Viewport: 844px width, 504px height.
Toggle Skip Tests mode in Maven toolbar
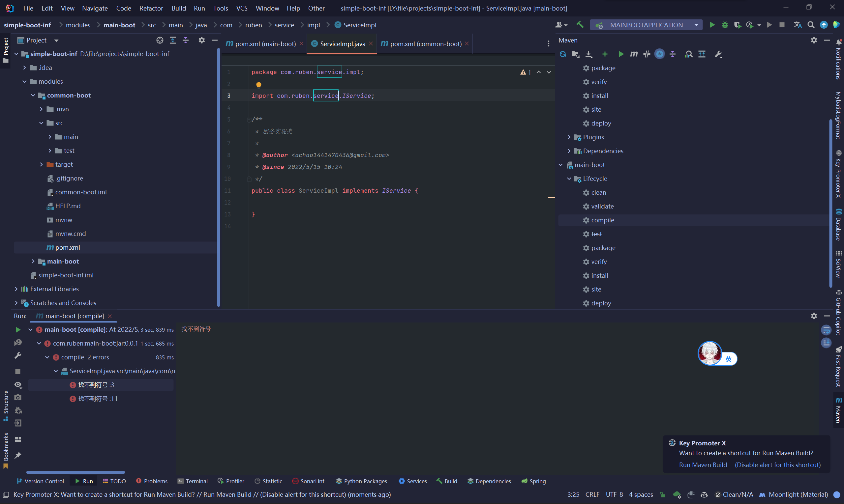coord(659,54)
